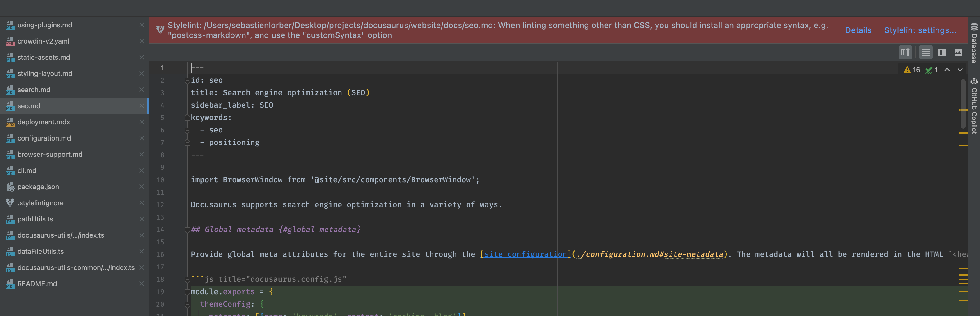Image resolution: width=980 pixels, height=316 pixels.
Task: Collapse the module.exports code block
Action: pyautogui.click(x=187, y=292)
